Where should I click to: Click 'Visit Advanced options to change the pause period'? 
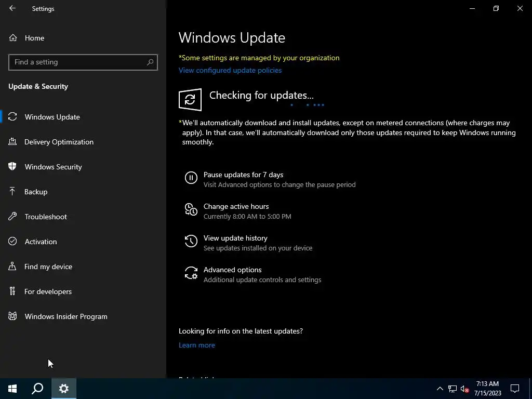[x=280, y=184]
